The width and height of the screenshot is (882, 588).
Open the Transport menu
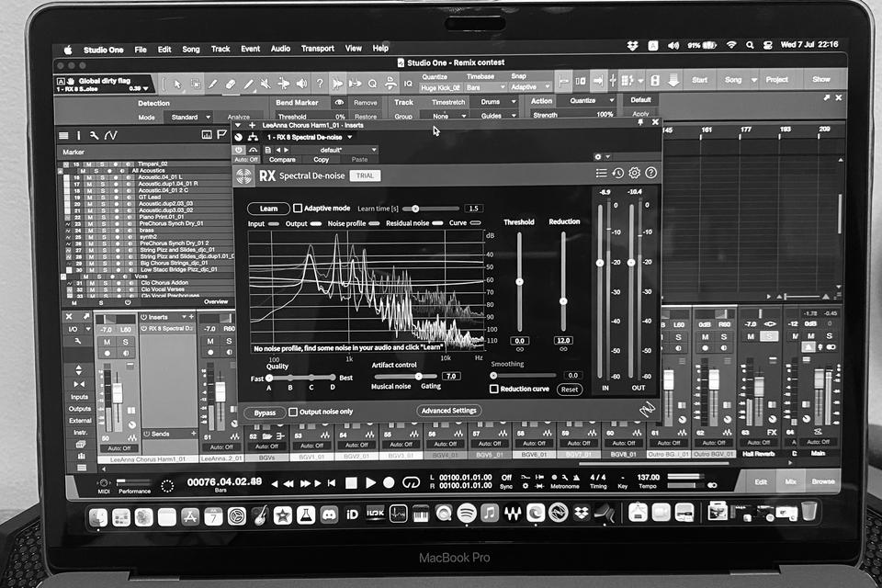click(x=317, y=49)
